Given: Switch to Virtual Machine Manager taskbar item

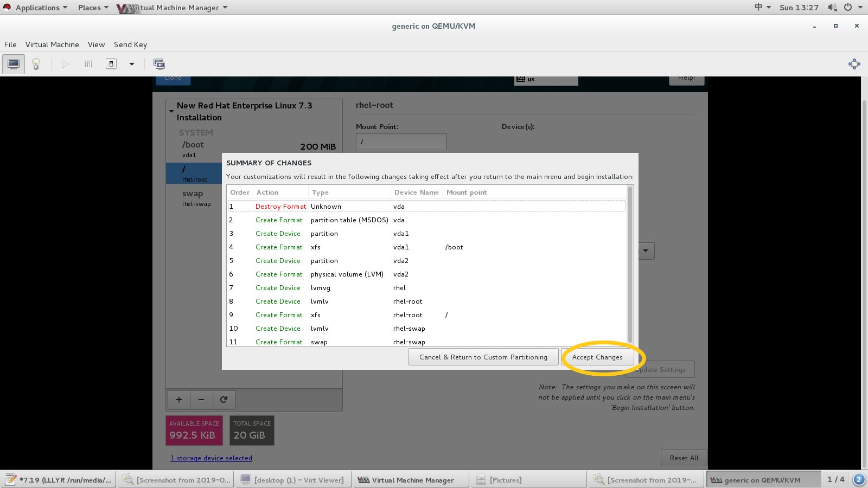Looking at the screenshot, I should pos(410,480).
